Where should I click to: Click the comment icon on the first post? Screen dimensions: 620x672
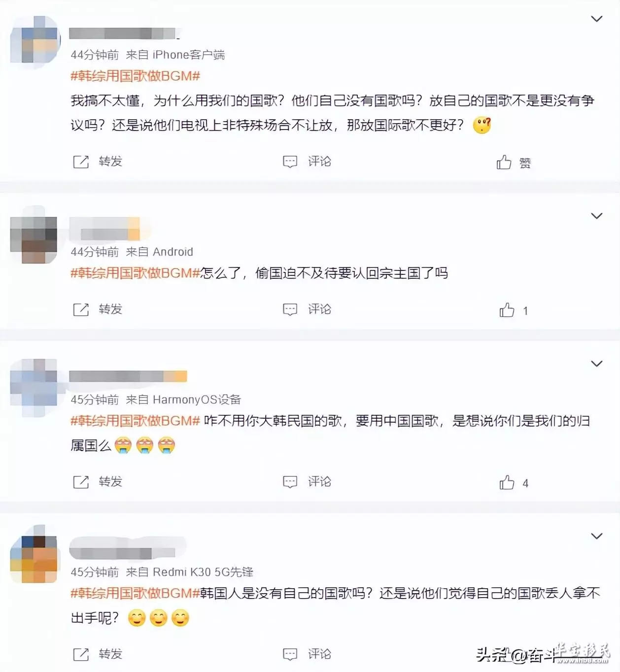(x=290, y=162)
